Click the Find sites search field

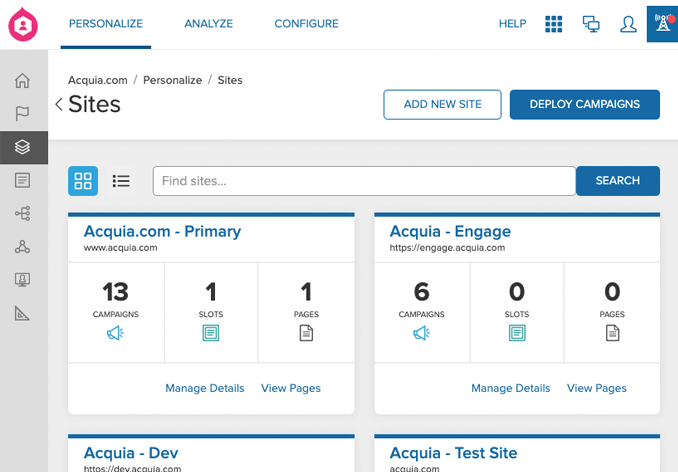coord(364,181)
